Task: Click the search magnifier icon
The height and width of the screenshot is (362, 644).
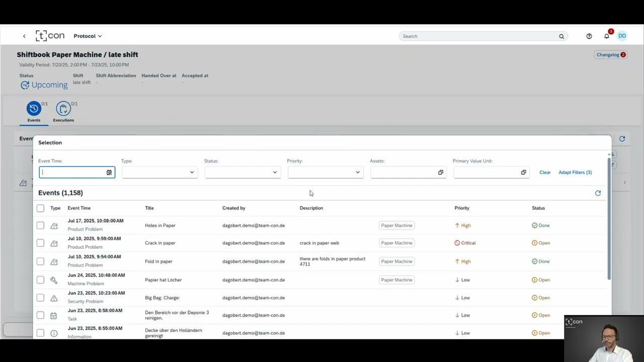Action: (561, 36)
